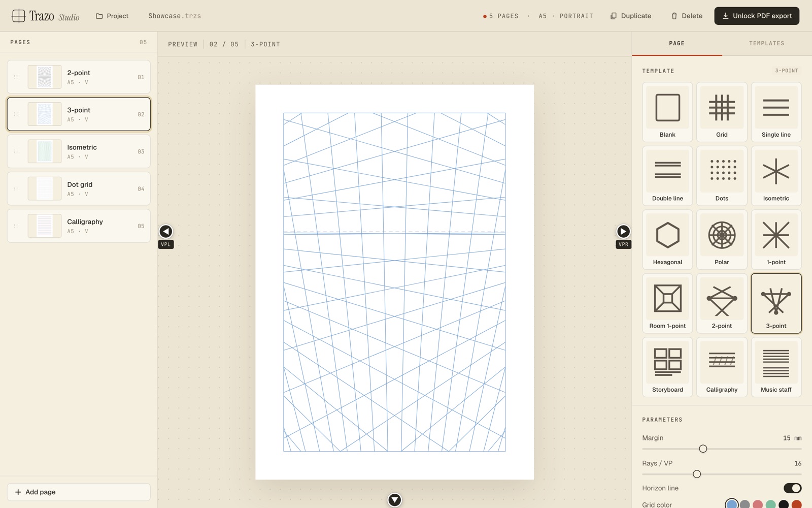Duplicate the current page
The image size is (812, 508).
pos(631,16)
